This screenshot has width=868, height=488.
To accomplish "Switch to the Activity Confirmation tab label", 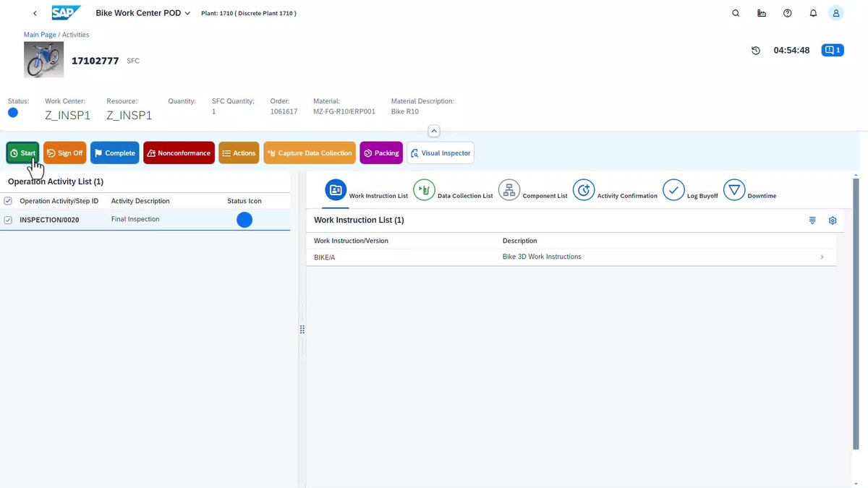I will point(627,196).
